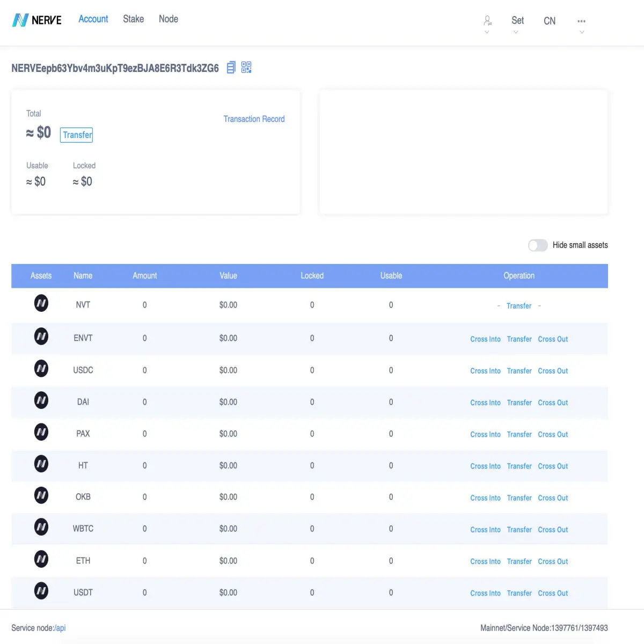This screenshot has height=644, width=644.
Task: Copy the wallet address icon
Action: (231, 68)
